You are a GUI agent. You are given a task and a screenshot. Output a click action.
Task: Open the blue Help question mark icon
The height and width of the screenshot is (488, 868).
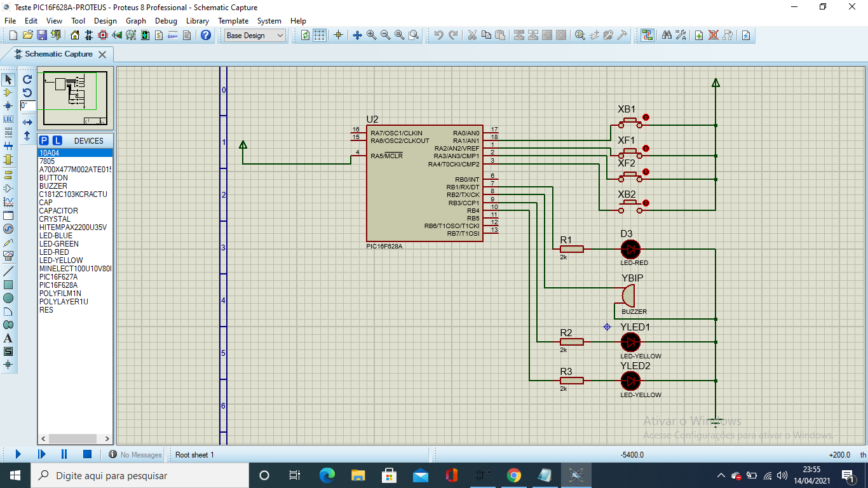[x=205, y=35]
